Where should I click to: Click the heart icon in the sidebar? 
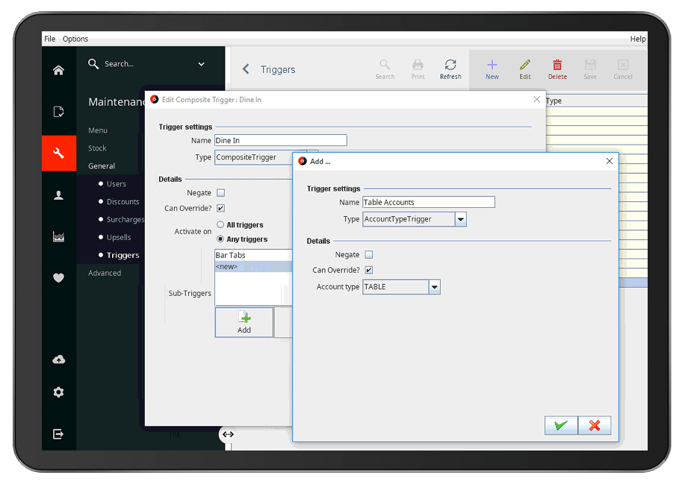point(59,278)
